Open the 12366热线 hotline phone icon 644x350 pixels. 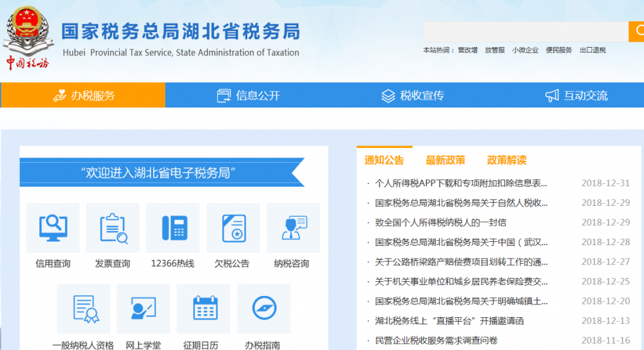tap(173, 228)
